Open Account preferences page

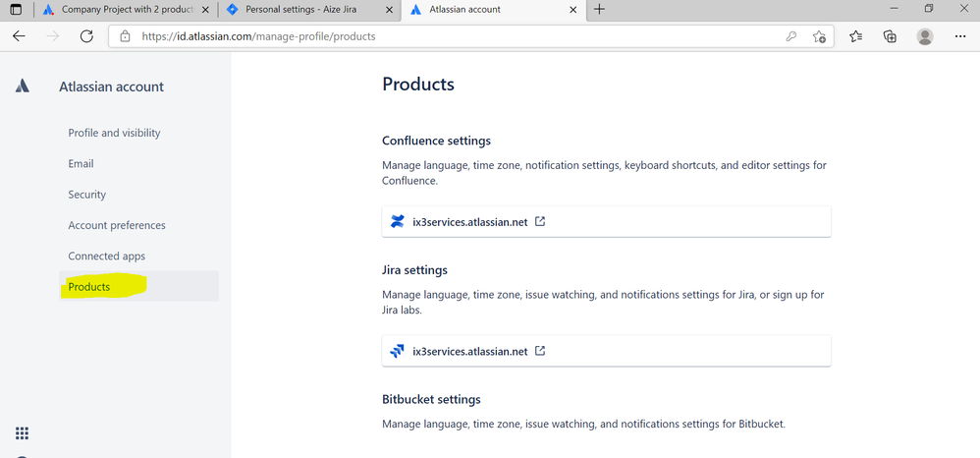(117, 225)
